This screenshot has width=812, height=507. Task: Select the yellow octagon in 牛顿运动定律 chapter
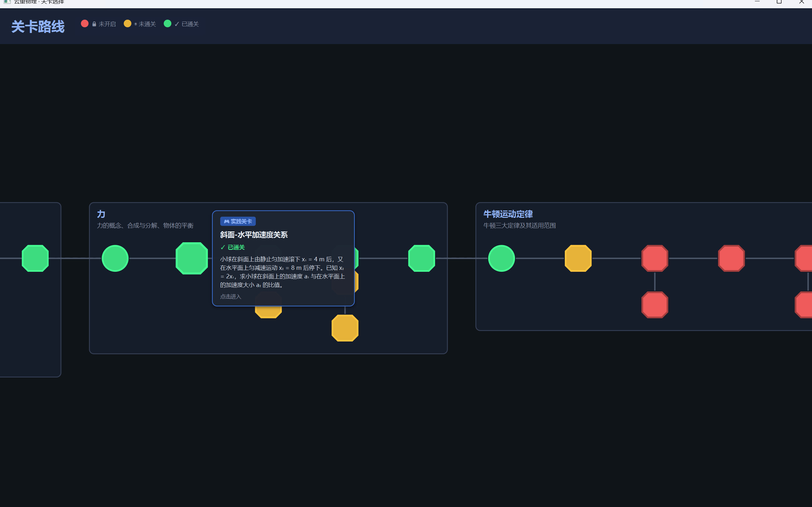(x=578, y=258)
